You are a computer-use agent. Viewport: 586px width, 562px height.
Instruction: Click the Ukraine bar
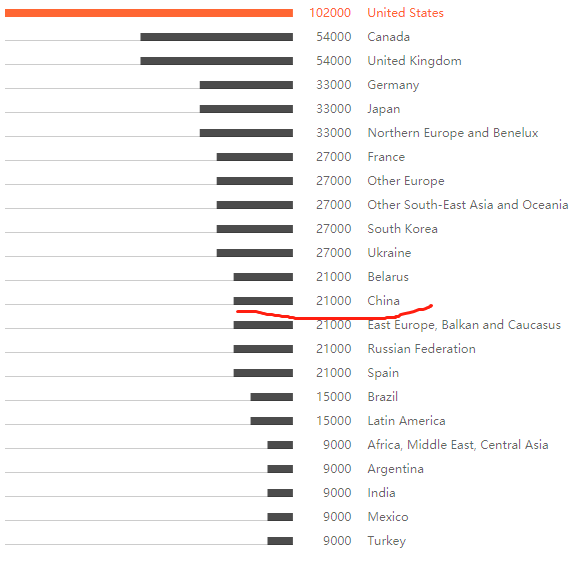255,253
